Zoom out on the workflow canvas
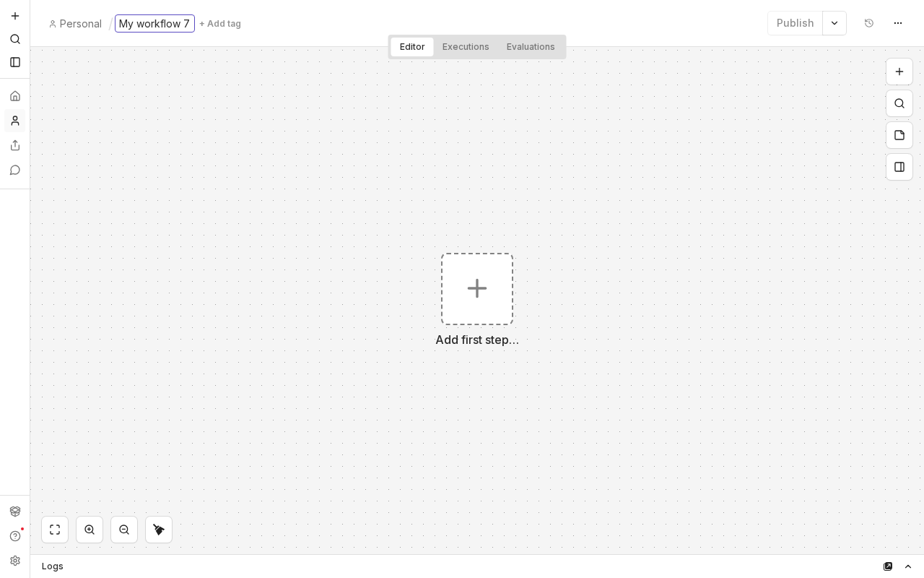Viewport: 924px width, 578px height. coord(124,530)
